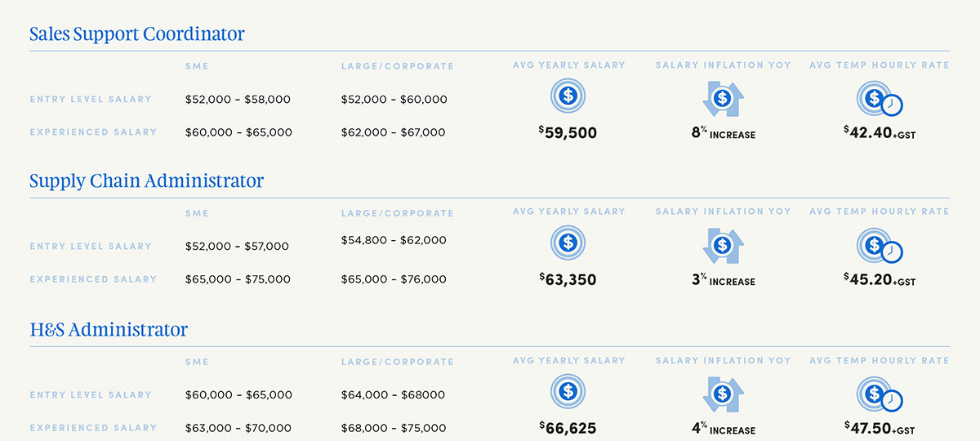This screenshot has width=980, height=441.
Task: Select the H&S Administrator heading
Action: coord(109,330)
